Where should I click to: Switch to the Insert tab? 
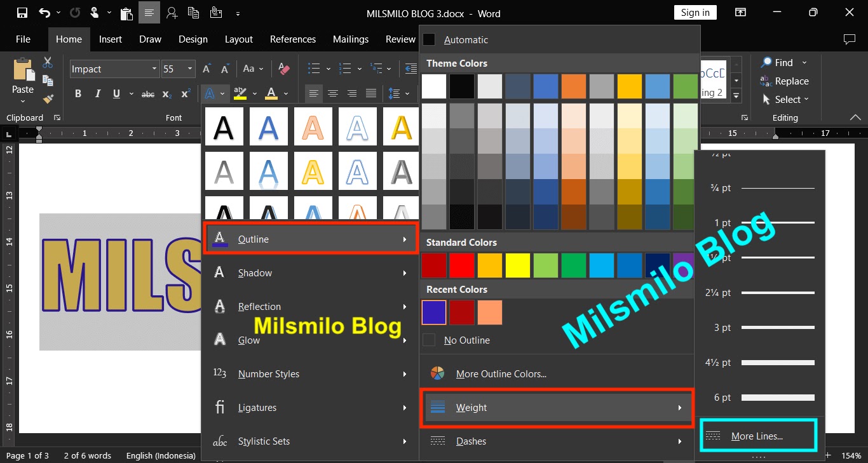[x=111, y=39]
